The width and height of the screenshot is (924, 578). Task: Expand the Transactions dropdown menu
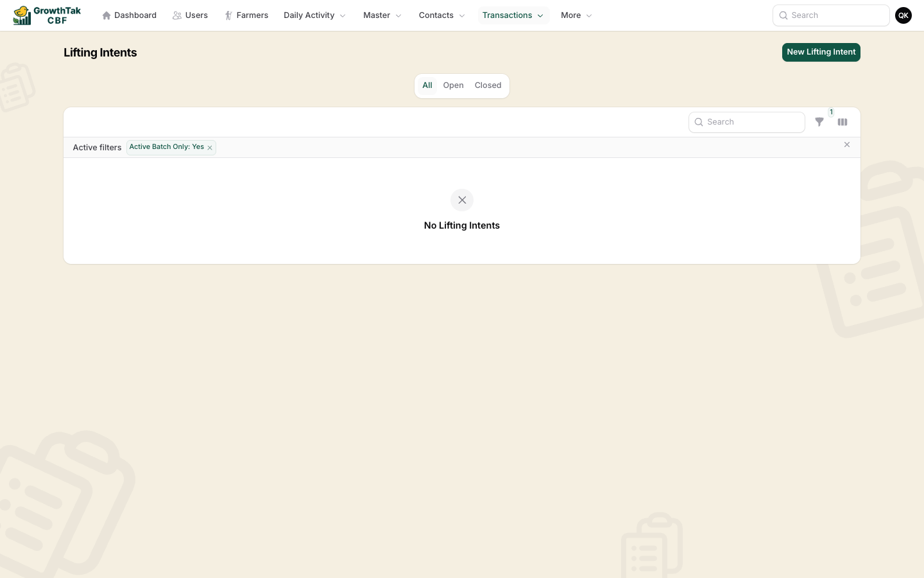[513, 15]
